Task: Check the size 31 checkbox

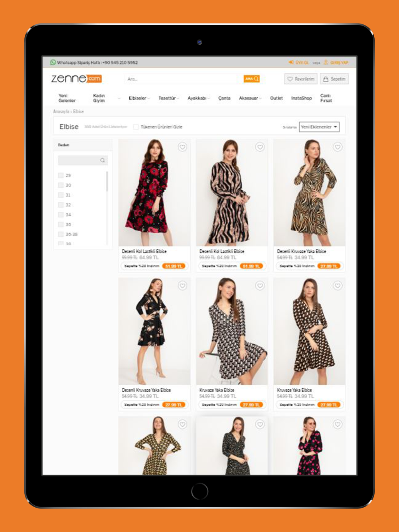Action: tap(61, 195)
